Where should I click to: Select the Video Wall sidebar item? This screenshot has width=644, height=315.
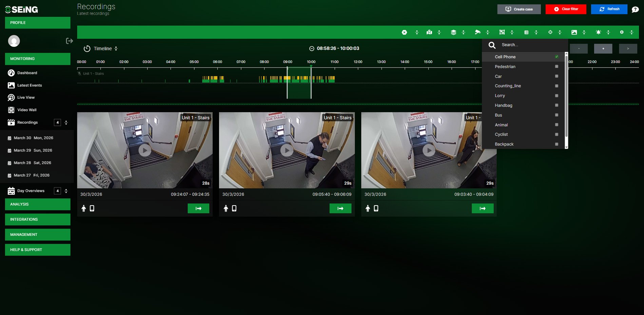tap(27, 110)
